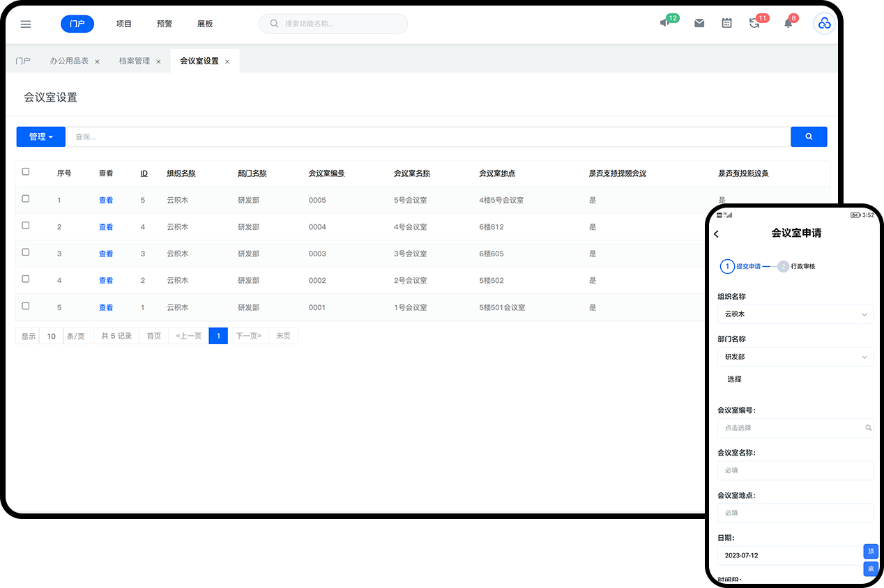Click the 下一页 pagination button
Image resolution: width=884 pixels, height=588 pixels.
[x=248, y=336]
